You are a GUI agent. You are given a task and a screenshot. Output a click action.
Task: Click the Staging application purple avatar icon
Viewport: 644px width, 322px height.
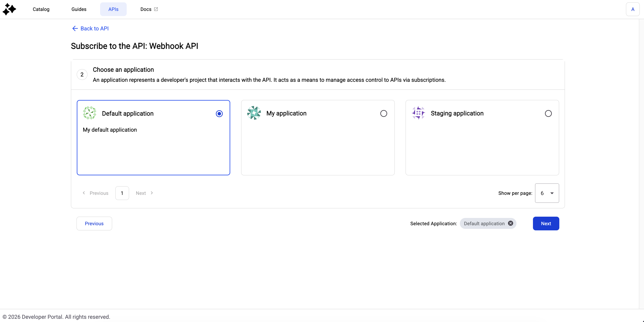tap(418, 113)
